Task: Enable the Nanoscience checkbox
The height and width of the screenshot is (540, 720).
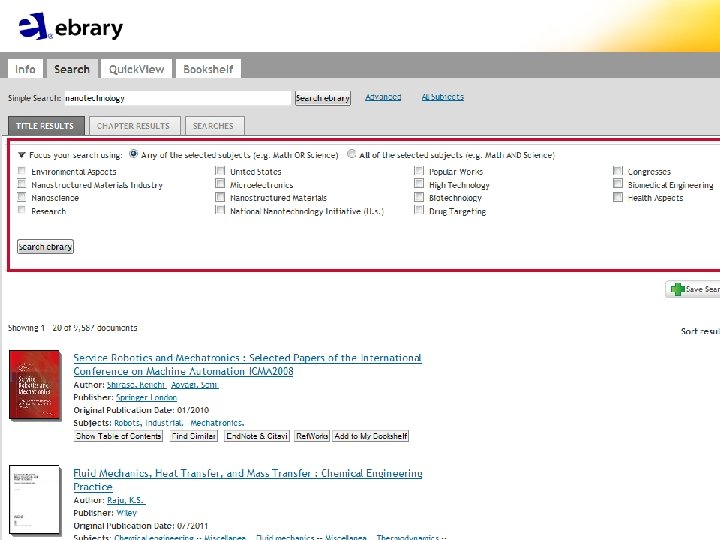Action: 22,197
